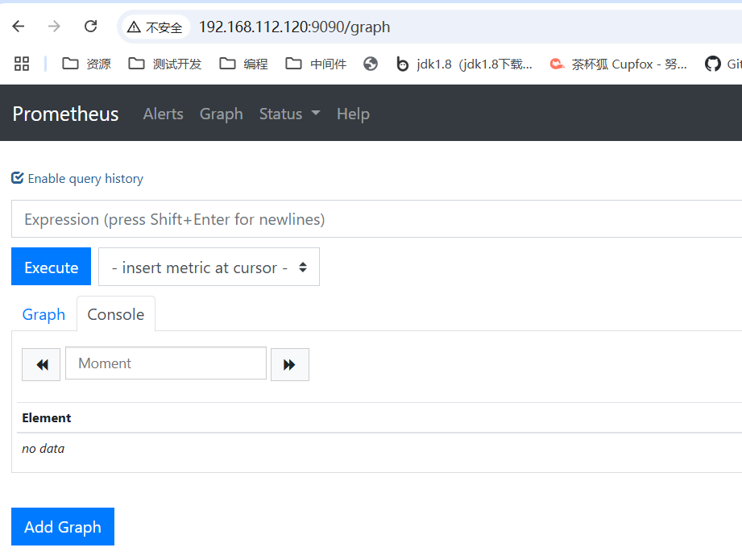The width and height of the screenshot is (742, 560).
Task: Click the browser forward arrow
Action: (x=54, y=27)
